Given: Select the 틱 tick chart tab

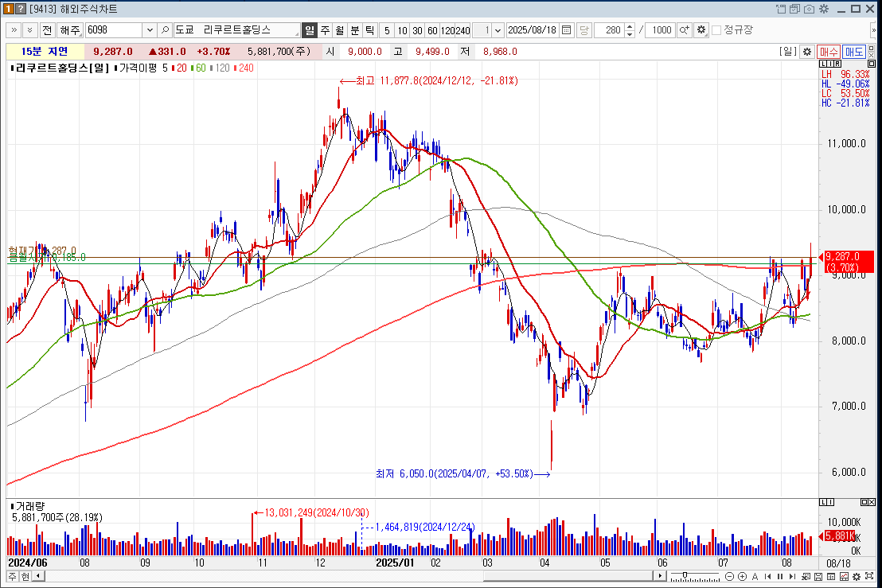Looking at the screenshot, I should (x=369, y=30).
